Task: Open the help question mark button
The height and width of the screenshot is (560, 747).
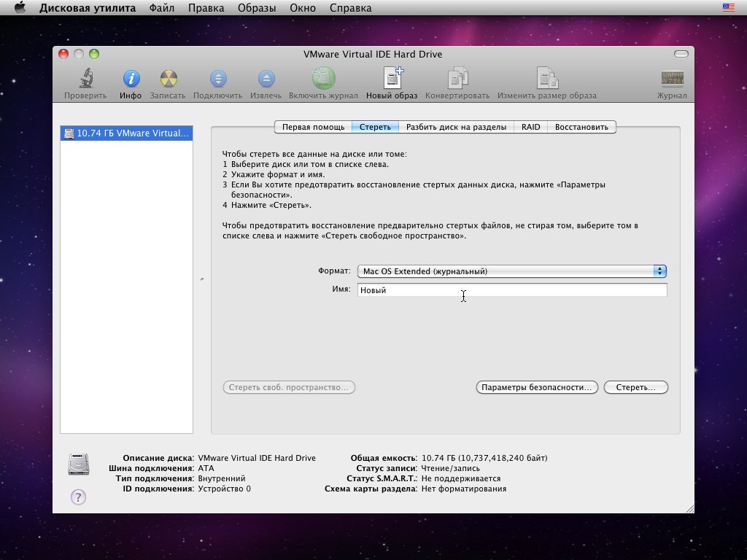Action: [x=78, y=497]
